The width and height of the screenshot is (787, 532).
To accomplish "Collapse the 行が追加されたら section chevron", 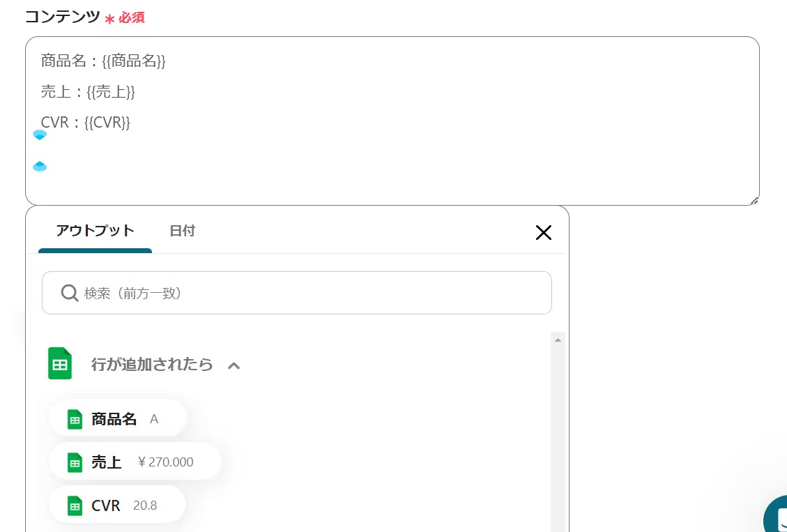I will 234,365.
